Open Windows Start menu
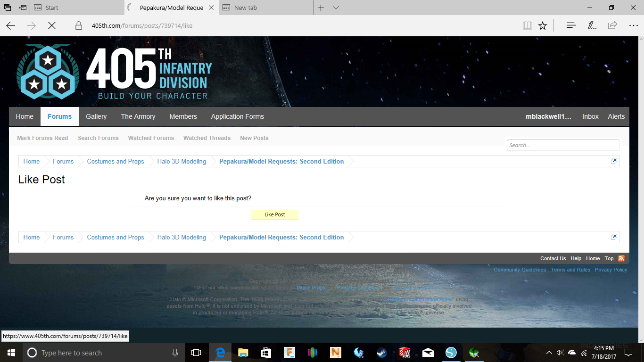This screenshot has width=644, height=362. tap(11, 353)
